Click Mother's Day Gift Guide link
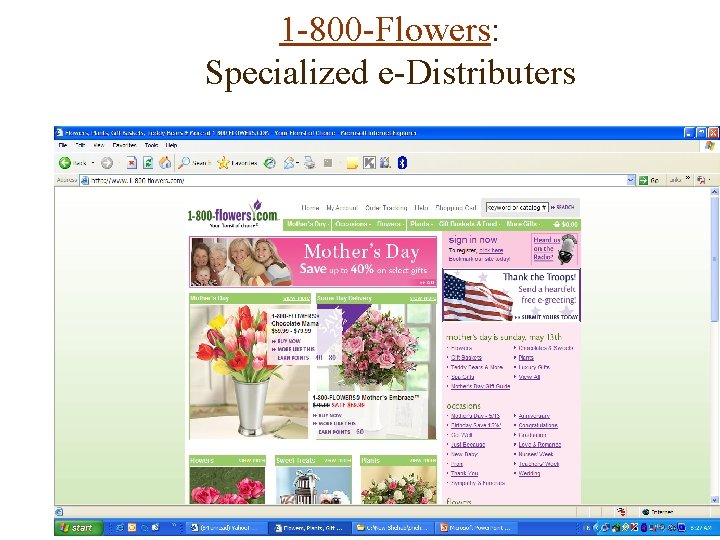The image size is (720, 540). 480,386
